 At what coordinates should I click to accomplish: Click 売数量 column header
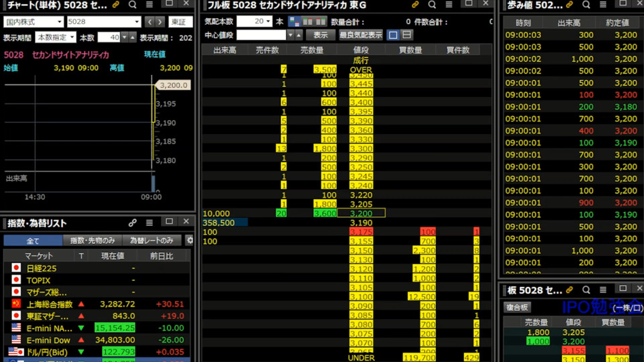pyautogui.click(x=312, y=50)
